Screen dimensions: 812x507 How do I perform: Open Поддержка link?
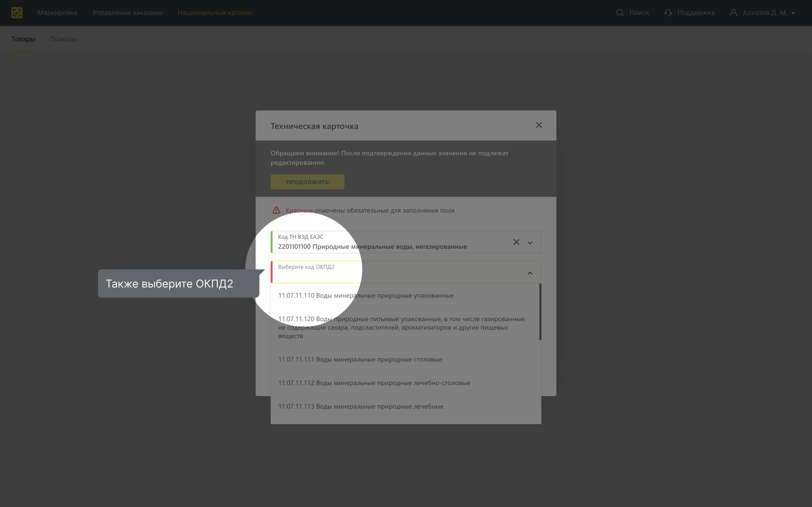point(696,13)
